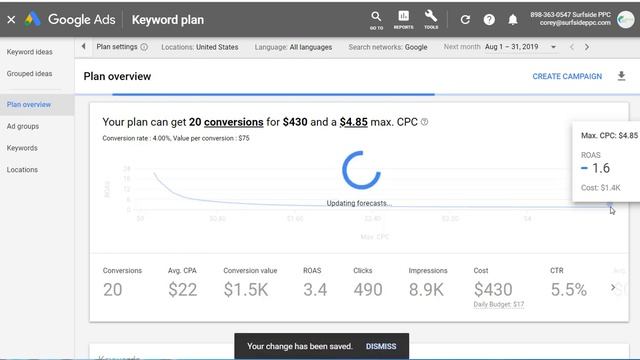640x360 pixels.
Task: Open the Tools wrench icon
Action: (431, 20)
